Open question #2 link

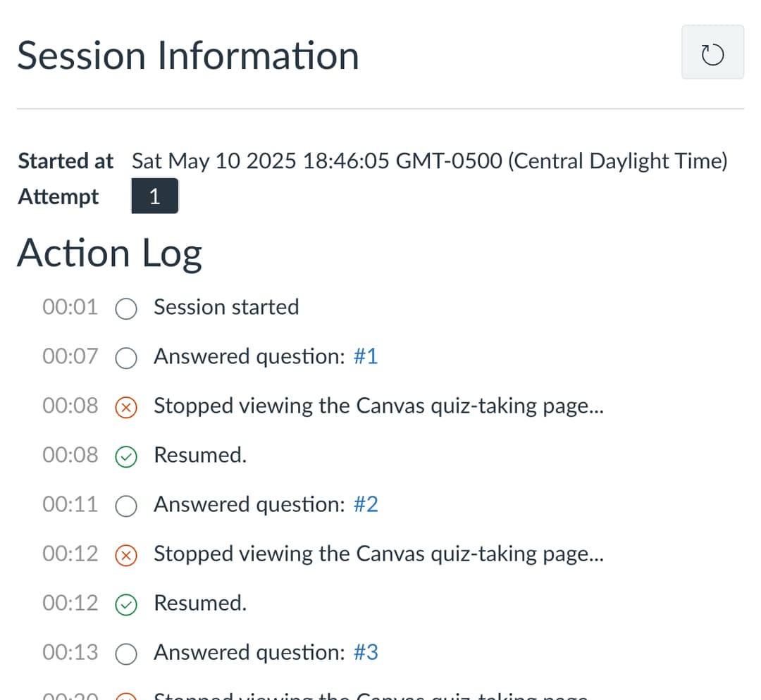coord(365,504)
